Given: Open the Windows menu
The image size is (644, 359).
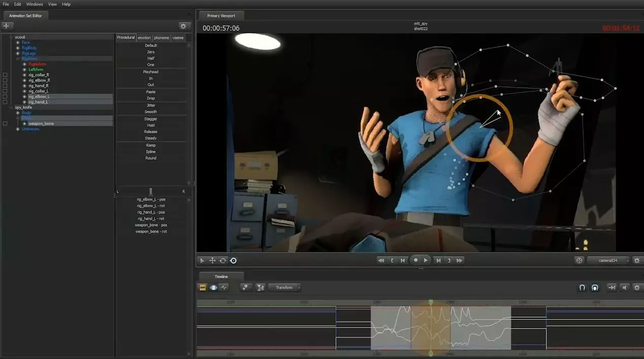Looking at the screenshot, I should coord(34,4).
